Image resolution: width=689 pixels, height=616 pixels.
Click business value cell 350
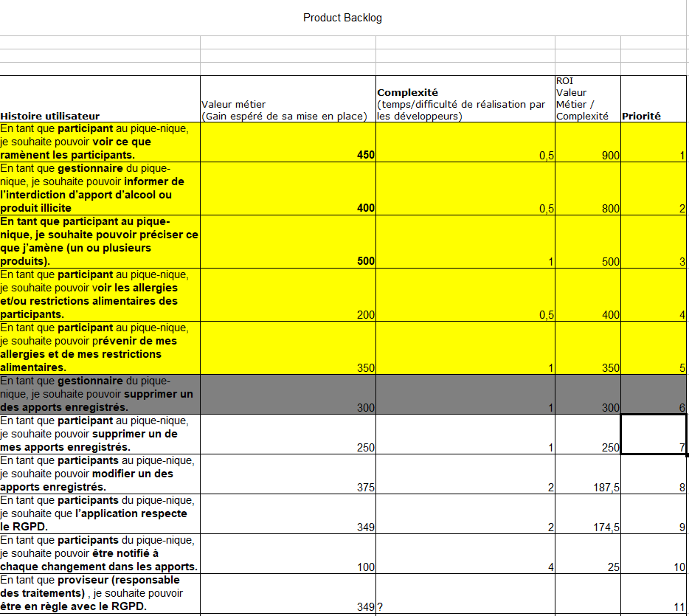(x=288, y=348)
